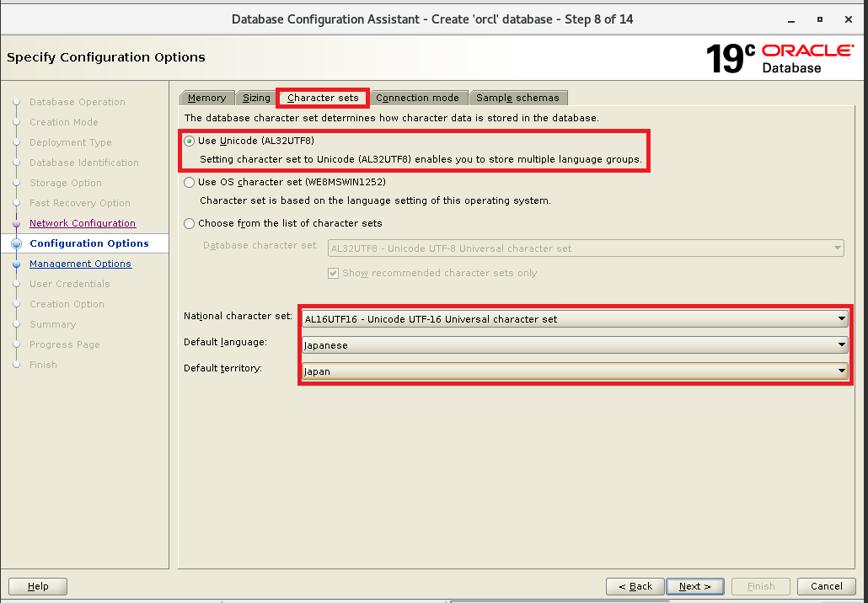Click Creation Option step in sidebar

click(x=67, y=304)
